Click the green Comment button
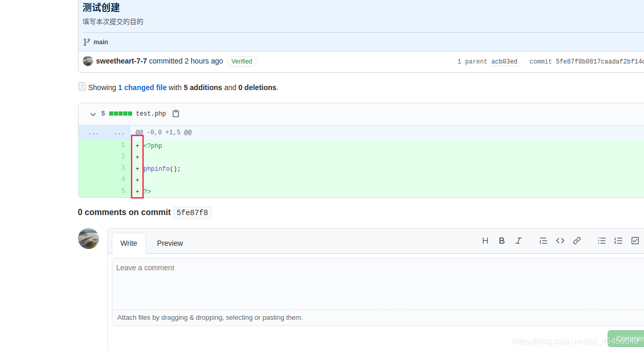This screenshot has width=644, height=351. pyautogui.click(x=626, y=339)
